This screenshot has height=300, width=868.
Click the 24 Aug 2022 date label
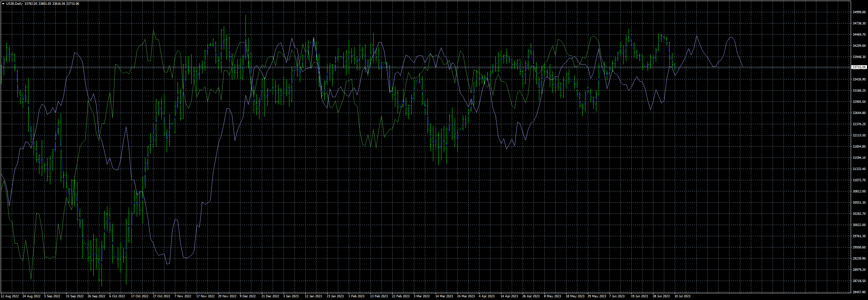tap(31, 296)
